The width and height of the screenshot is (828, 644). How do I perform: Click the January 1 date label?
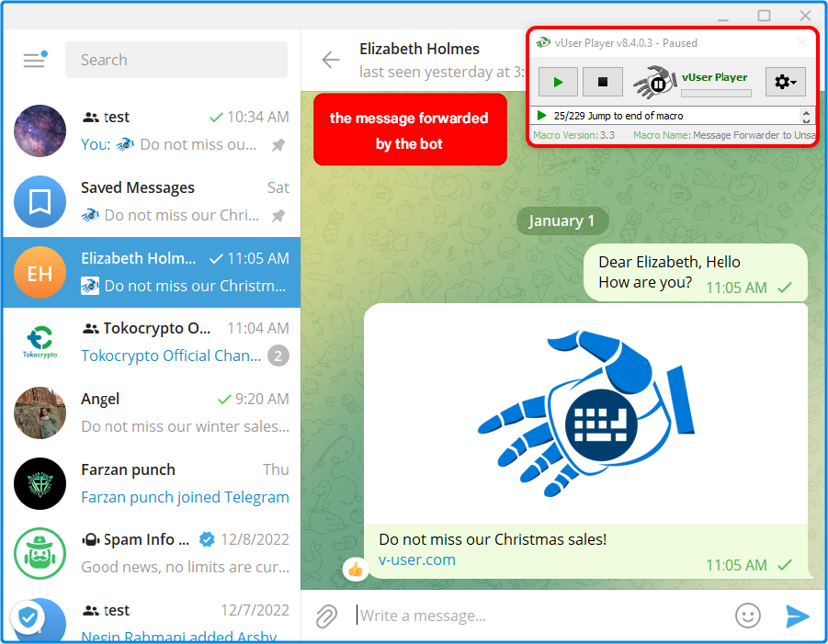click(561, 220)
